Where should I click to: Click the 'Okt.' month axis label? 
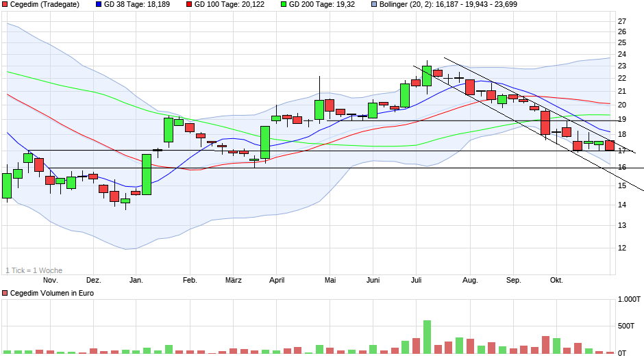click(556, 281)
